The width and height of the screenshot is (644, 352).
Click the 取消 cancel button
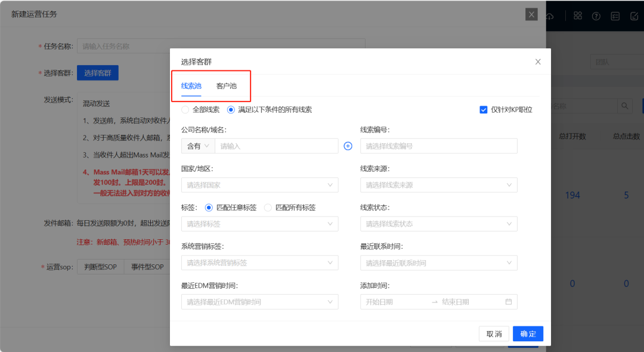tap(494, 334)
